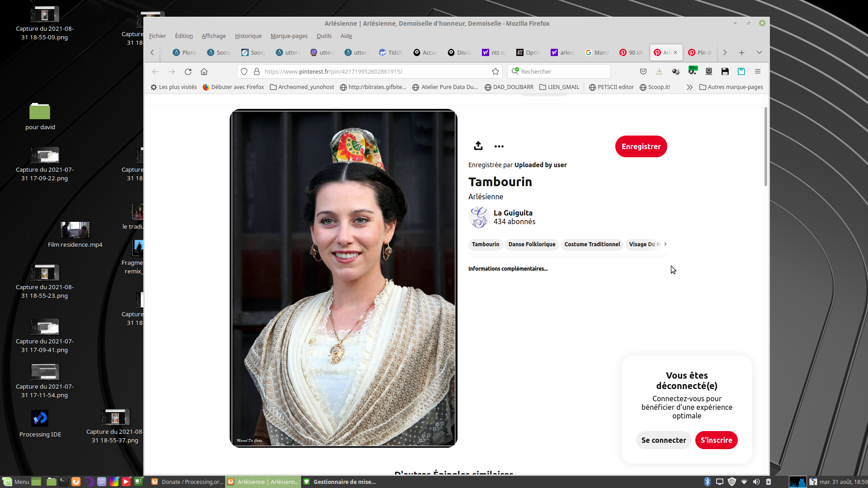Image resolution: width=868 pixels, height=488 pixels.
Task: Click the Save to Pocket icon
Action: [643, 71]
